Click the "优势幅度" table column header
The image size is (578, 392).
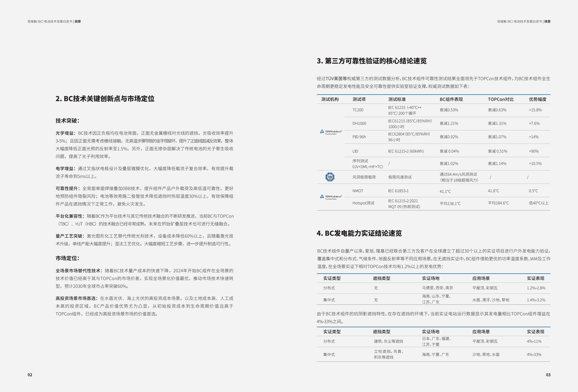(x=537, y=99)
